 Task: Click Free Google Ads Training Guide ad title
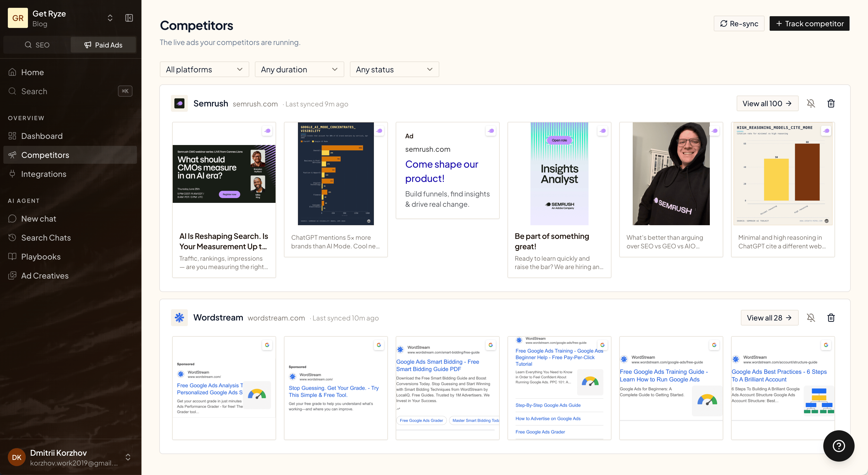coord(664,375)
